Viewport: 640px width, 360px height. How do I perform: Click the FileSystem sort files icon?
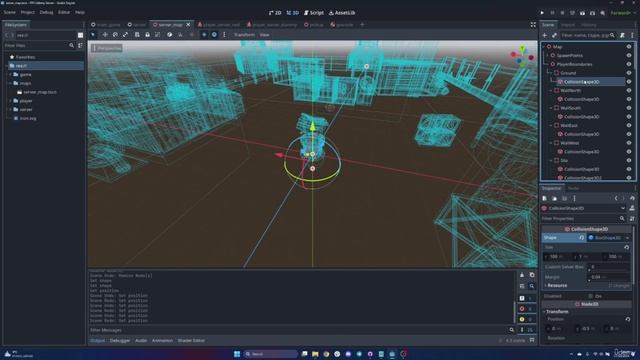tap(80, 45)
